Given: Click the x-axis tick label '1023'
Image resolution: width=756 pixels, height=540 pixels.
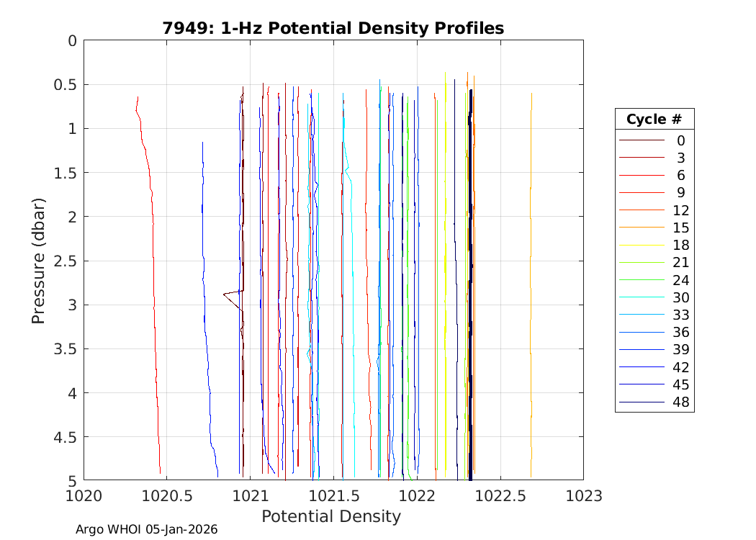Looking at the screenshot, I should click(582, 496).
